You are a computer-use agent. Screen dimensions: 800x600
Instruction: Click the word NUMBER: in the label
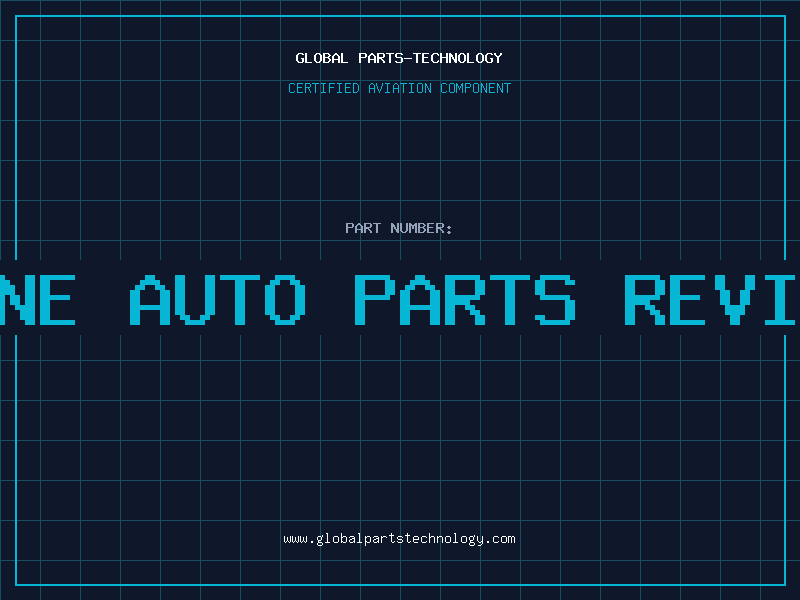coord(421,228)
